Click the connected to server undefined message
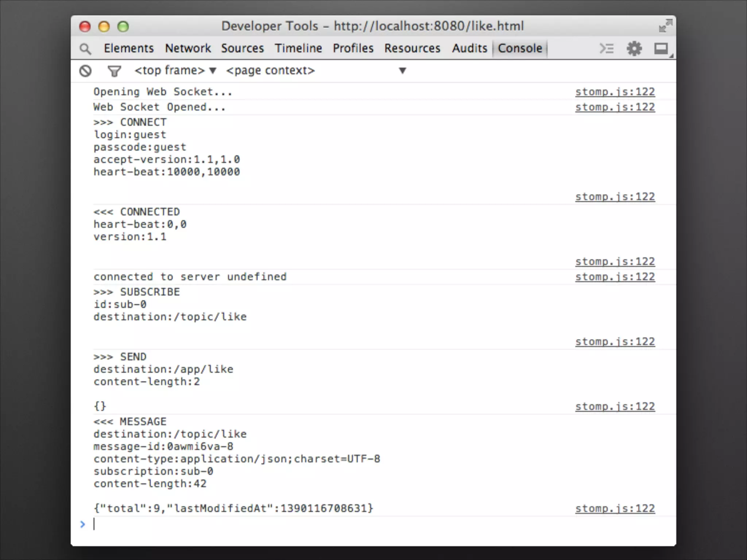Screen dimensions: 747x560 click(x=190, y=277)
